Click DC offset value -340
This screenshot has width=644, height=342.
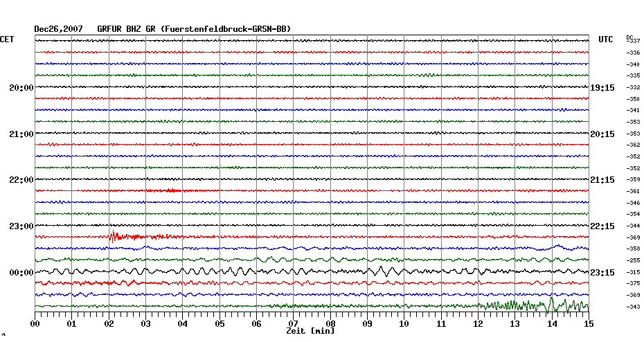(x=633, y=64)
